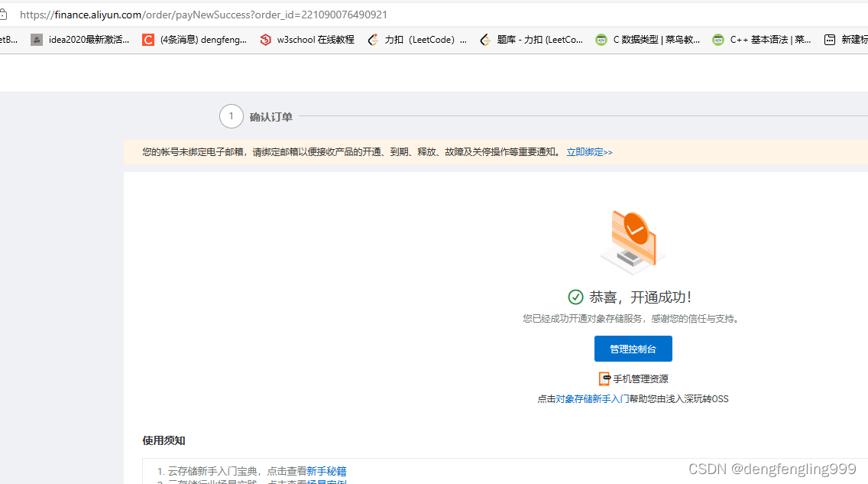Click the C 数据类型 bookmark favicon
This screenshot has height=484, width=868.
601,39
